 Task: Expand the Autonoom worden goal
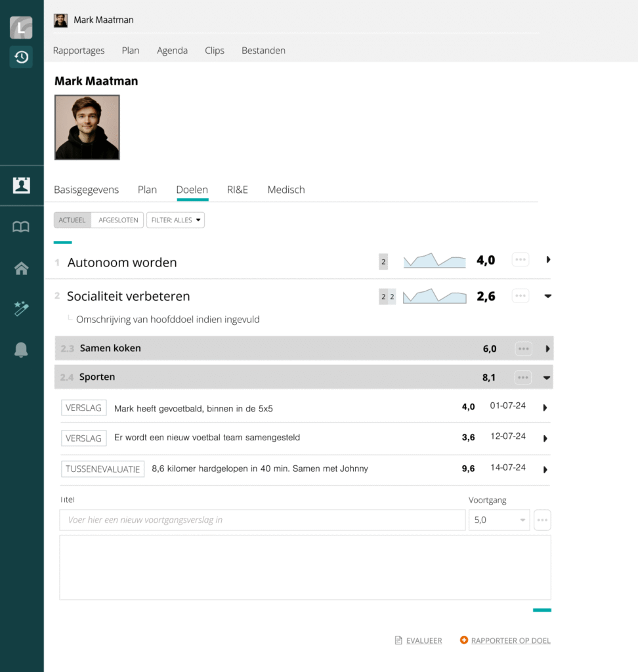coord(548,260)
